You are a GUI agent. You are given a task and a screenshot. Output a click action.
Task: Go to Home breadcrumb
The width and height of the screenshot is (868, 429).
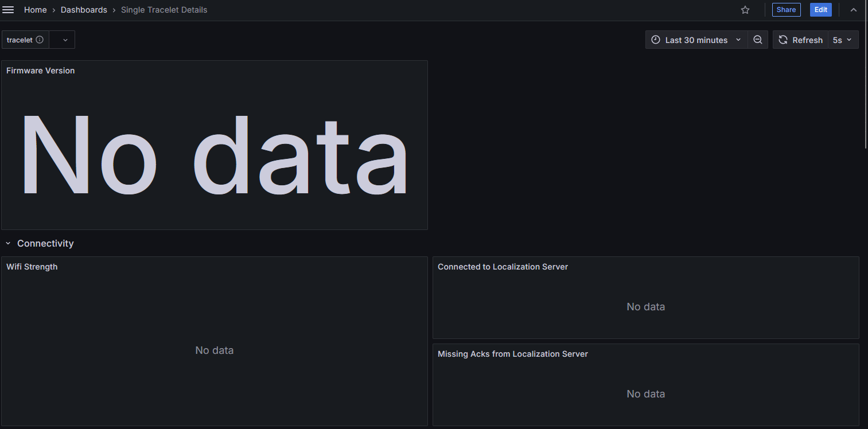36,10
